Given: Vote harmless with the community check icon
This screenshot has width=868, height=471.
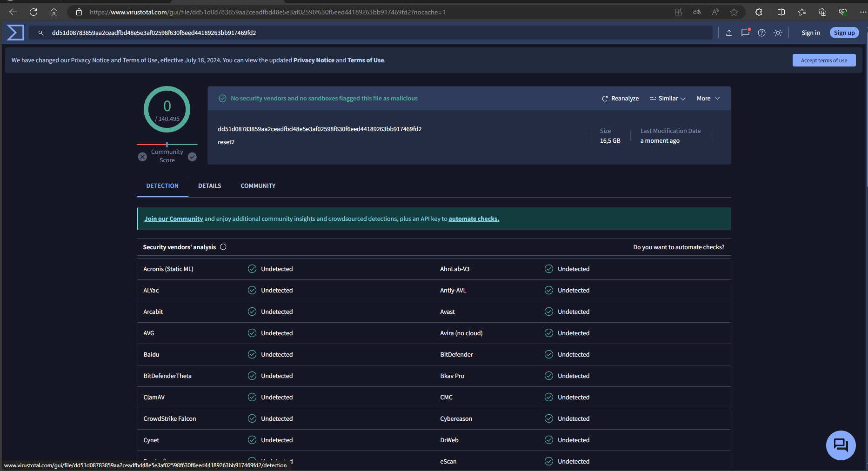Looking at the screenshot, I should click(x=192, y=157).
